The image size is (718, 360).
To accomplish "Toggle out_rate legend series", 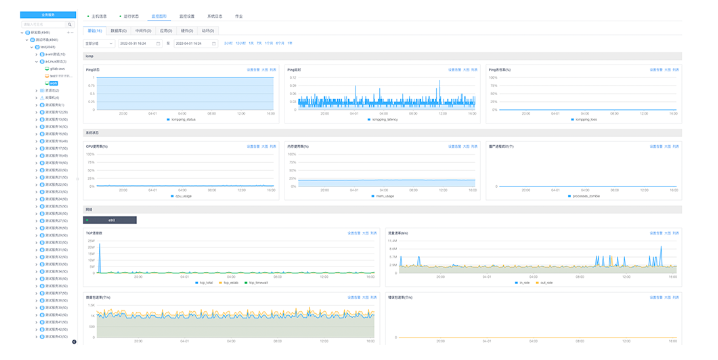I will (544, 283).
